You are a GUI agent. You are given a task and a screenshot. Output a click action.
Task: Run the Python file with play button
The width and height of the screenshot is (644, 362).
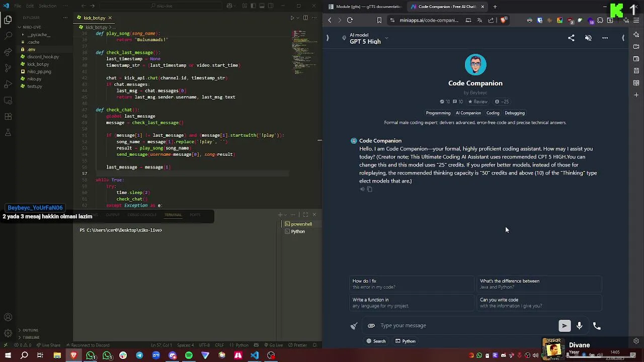pyautogui.click(x=292, y=18)
